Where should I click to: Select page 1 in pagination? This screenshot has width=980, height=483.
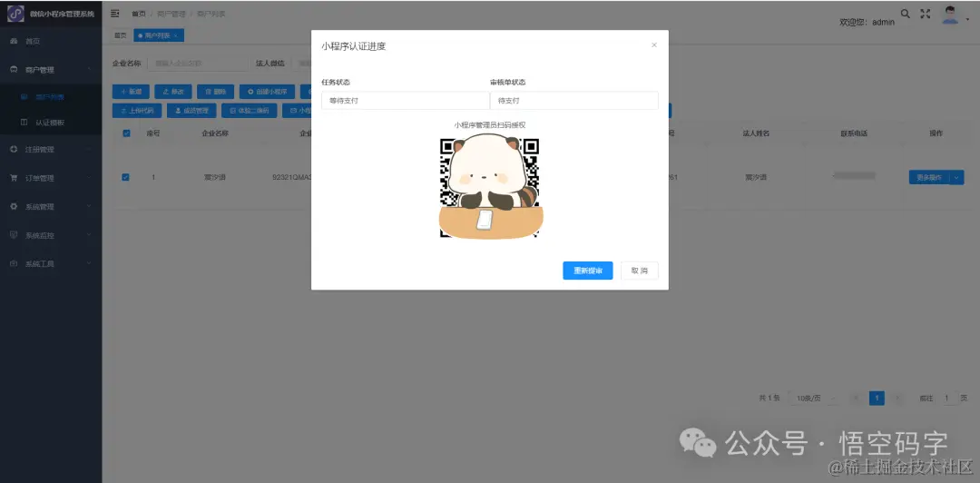(877, 398)
